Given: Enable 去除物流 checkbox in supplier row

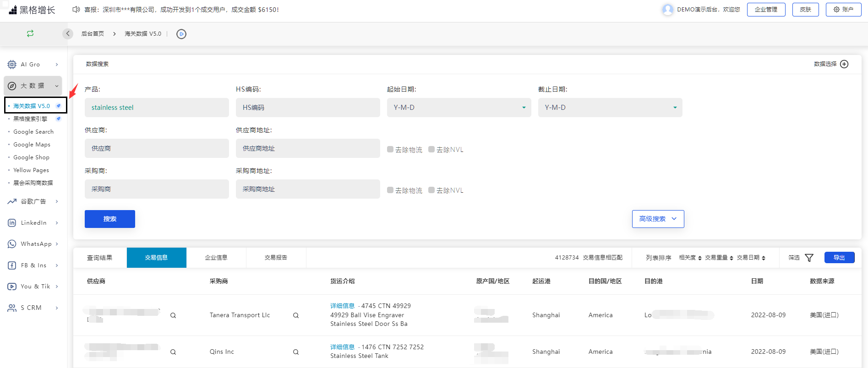Looking at the screenshot, I should click(390, 149).
